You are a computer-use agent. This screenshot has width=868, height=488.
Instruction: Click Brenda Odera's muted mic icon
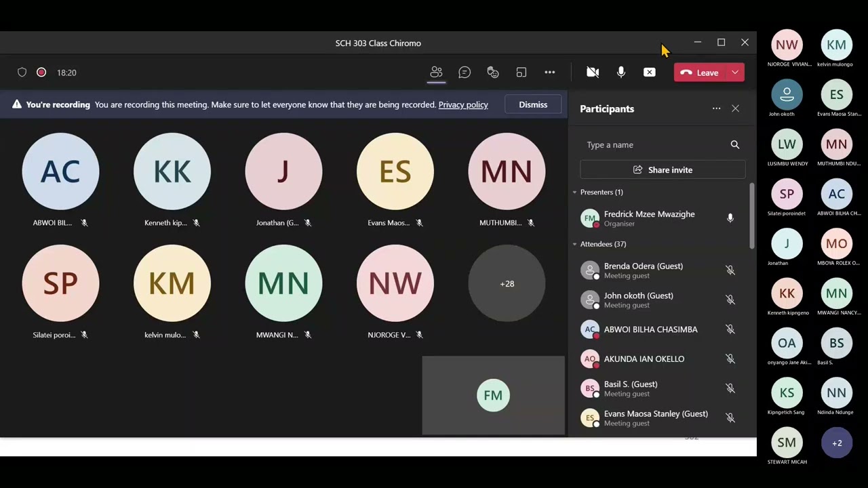pos(730,270)
